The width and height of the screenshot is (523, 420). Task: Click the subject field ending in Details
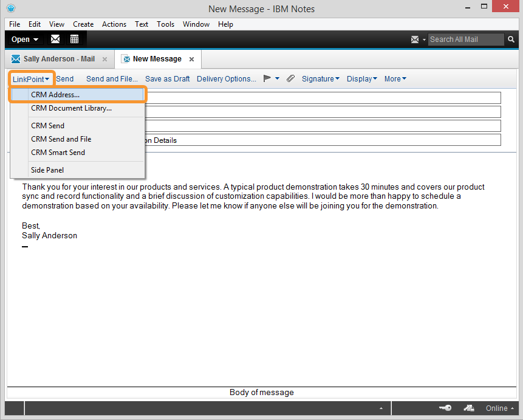[x=323, y=140]
